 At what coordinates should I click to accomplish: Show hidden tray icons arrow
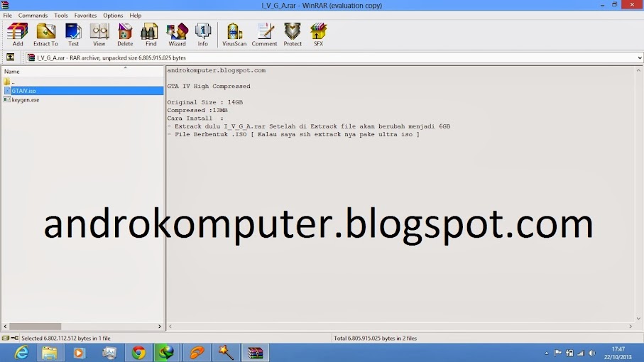click(x=547, y=353)
